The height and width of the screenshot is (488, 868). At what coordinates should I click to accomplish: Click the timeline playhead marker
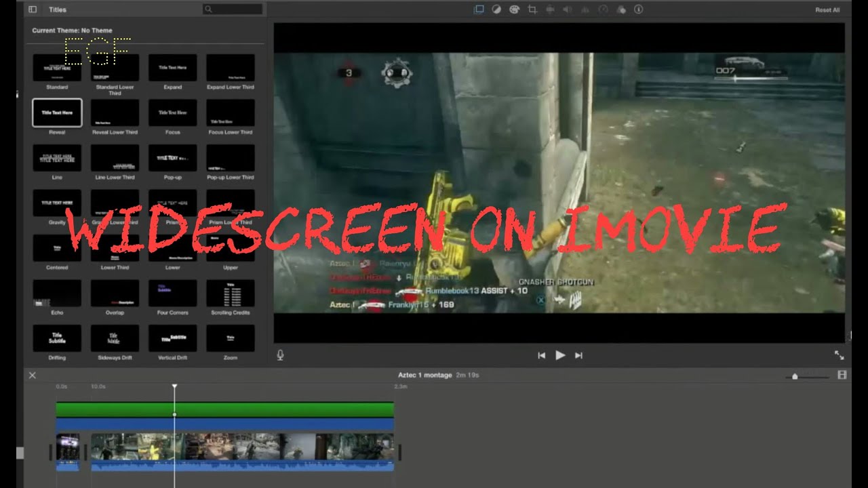tap(174, 386)
